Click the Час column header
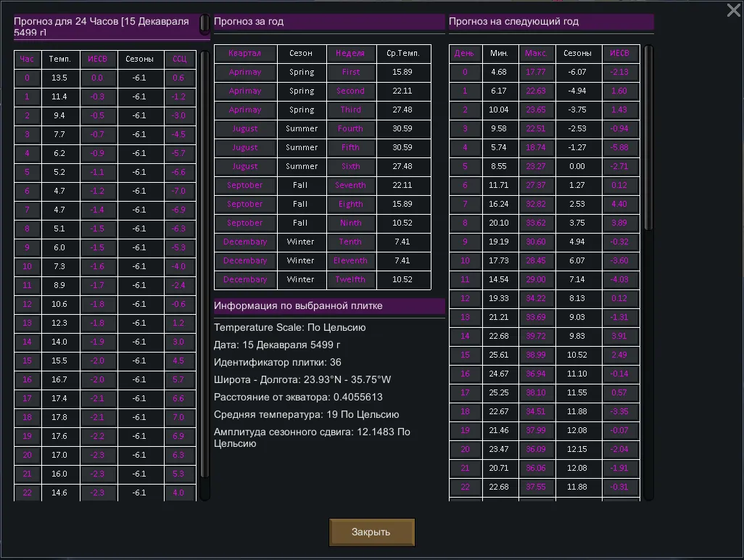744x560 pixels. pyautogui.click(x=27, y=59)
